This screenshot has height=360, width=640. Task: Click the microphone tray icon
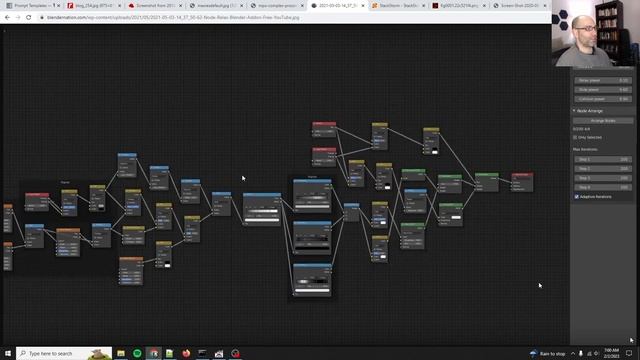coord(581,353)
